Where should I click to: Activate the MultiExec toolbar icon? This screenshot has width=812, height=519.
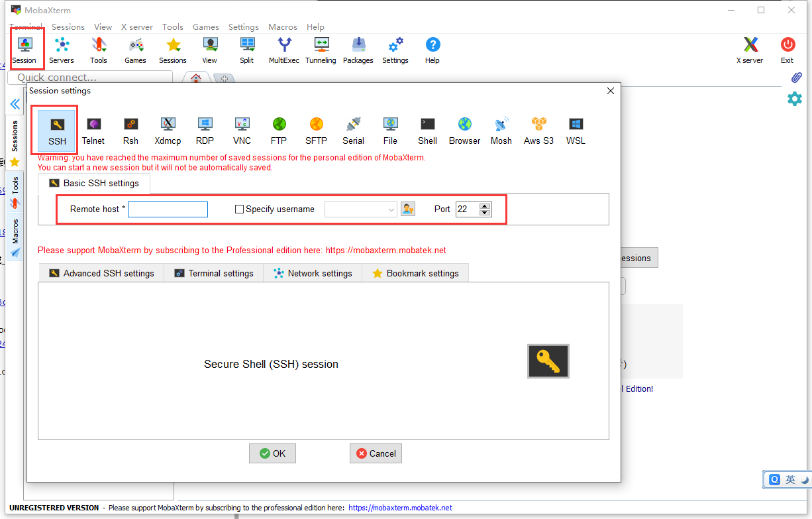pos(284,50)
